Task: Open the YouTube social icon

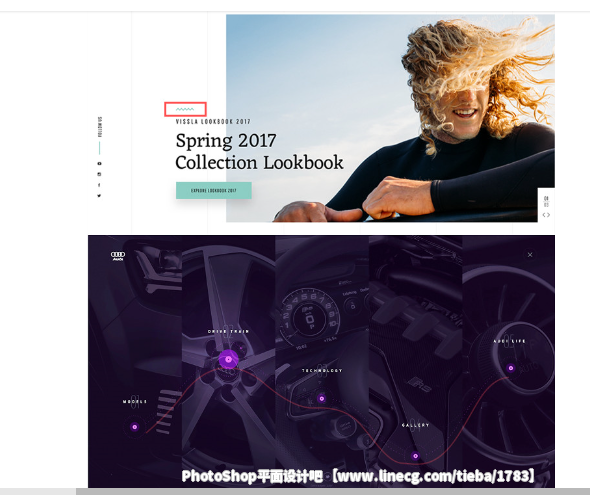Action: pos(99,163)
